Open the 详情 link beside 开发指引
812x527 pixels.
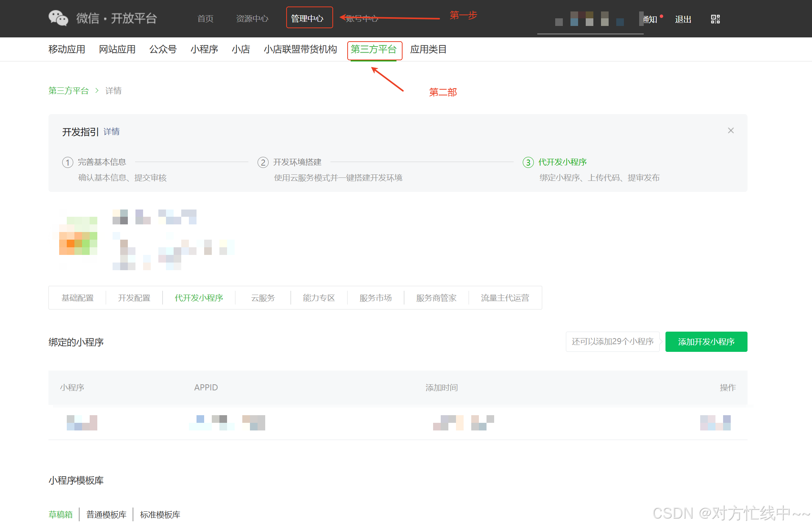click(x=111, y=132)
